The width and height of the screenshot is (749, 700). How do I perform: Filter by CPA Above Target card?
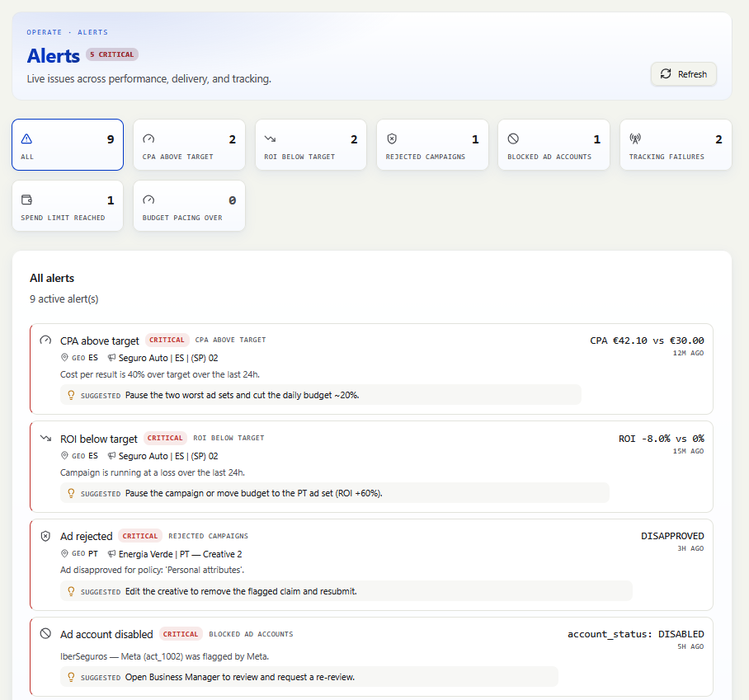(189, 144)
